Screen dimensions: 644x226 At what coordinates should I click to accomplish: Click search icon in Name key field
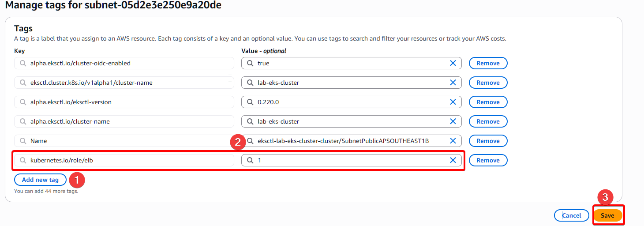(23, 141)
